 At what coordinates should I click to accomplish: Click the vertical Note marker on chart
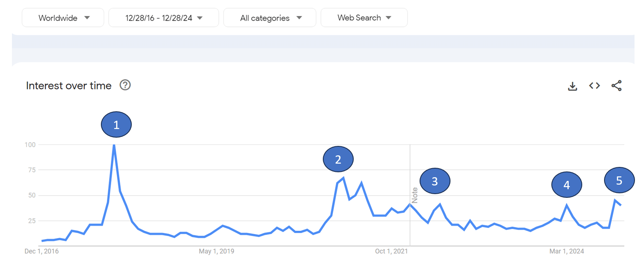(x=415, y=195)
